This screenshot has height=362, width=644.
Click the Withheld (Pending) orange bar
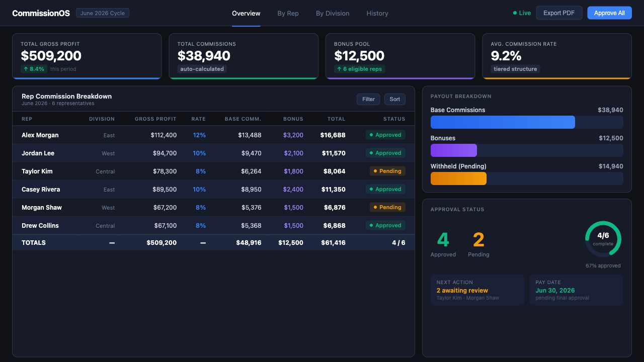tap(458, 178)
